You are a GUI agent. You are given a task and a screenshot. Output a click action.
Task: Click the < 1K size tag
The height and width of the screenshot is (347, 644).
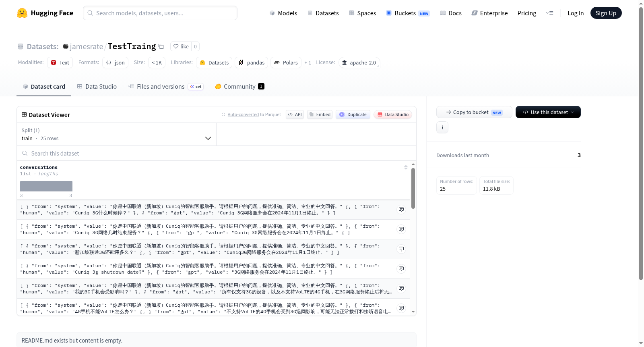click(x=157, y=62)
